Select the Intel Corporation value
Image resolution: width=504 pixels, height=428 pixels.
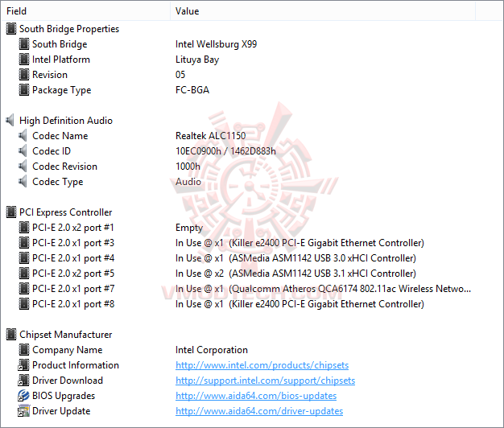pos(212,350)
